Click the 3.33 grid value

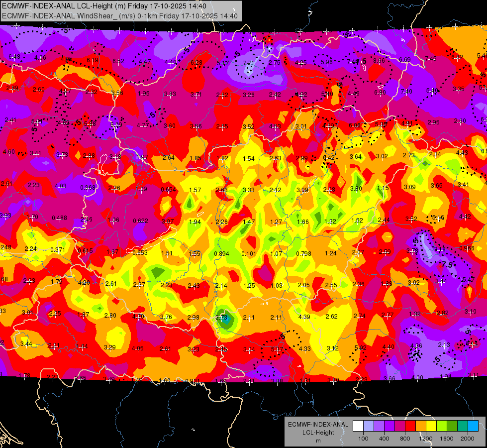point(248,190)
